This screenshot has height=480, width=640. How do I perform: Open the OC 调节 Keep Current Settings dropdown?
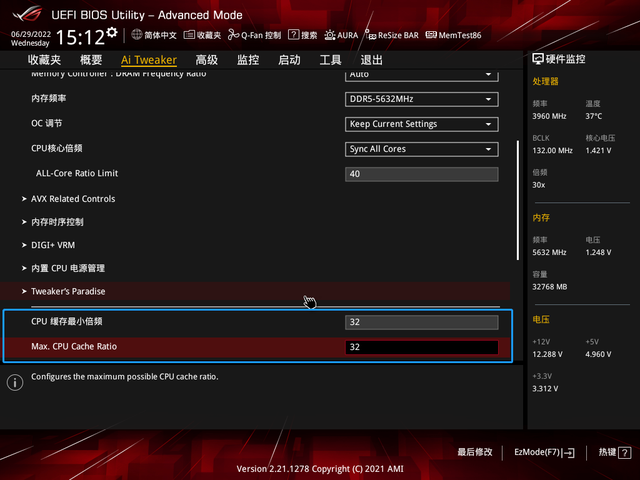tap(422, 124)
